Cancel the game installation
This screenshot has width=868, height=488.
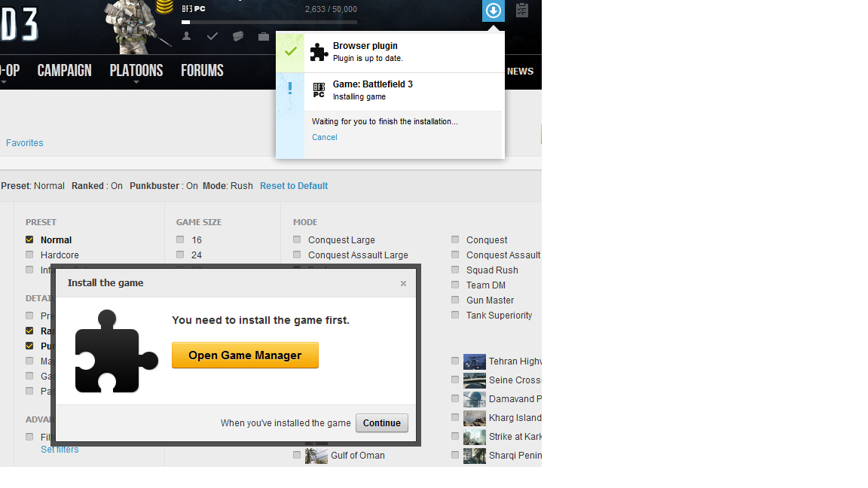[325, 137]
